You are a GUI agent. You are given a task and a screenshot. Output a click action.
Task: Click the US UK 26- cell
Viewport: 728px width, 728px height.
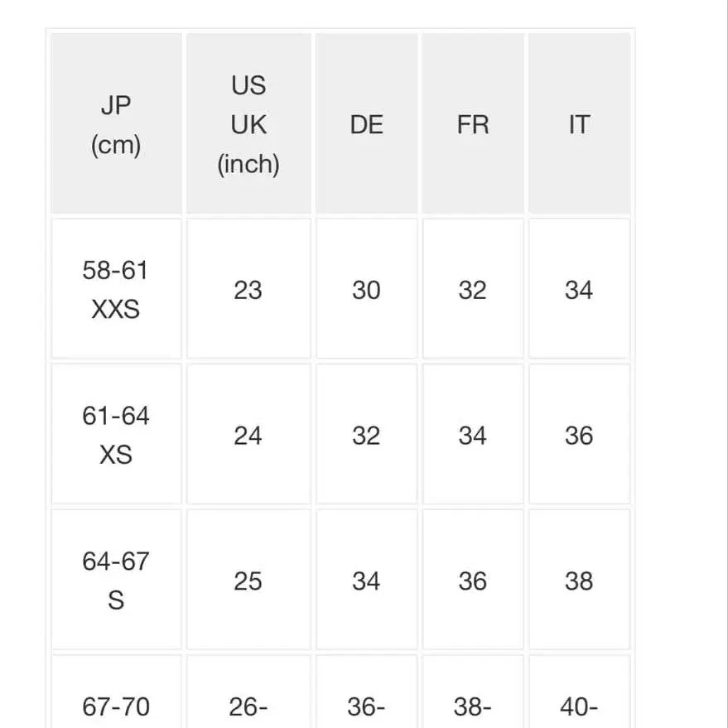pyautogui.click(x=248, y=706)
